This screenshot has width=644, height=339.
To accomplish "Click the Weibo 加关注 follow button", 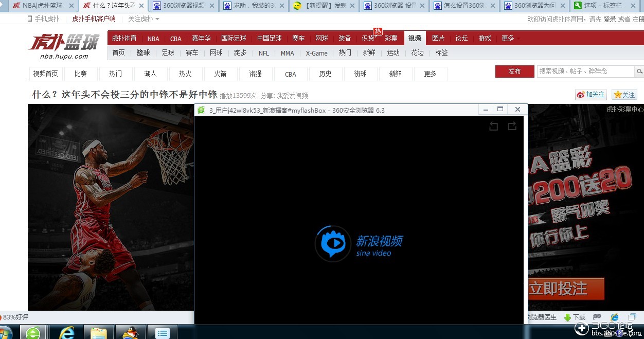I will pos(591,95).
